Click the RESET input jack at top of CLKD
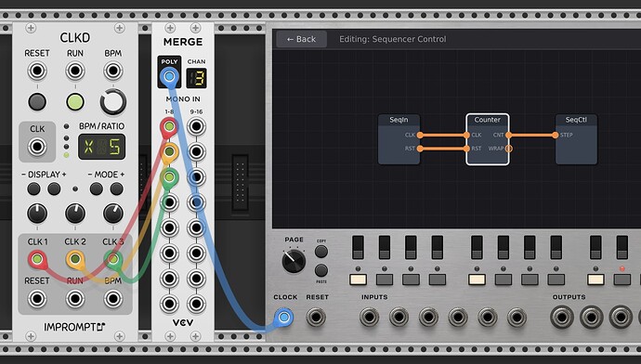This screenshot has height=364, width=641. coord(37,71)
